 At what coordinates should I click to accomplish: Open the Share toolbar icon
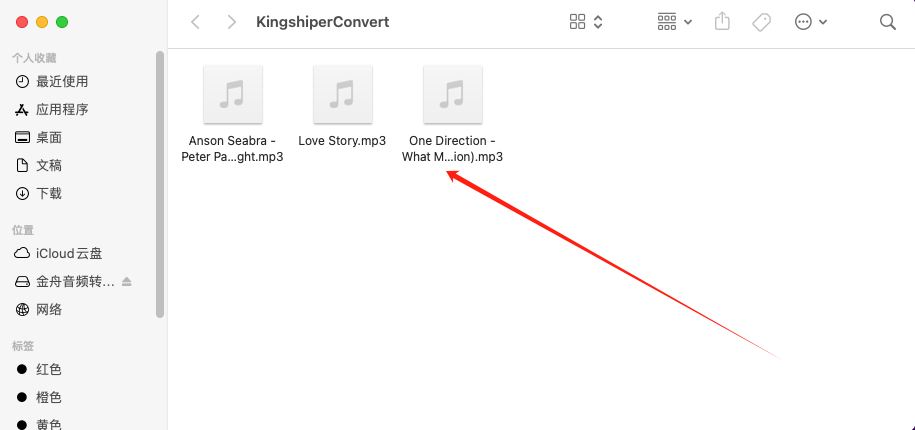(x=722, y=22)
